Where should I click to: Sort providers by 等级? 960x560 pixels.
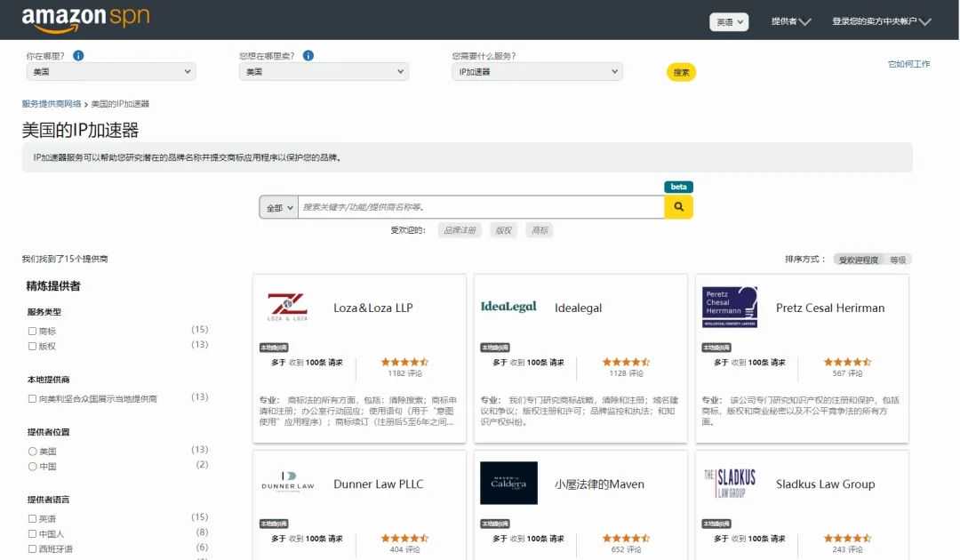(x=898, y=260)
